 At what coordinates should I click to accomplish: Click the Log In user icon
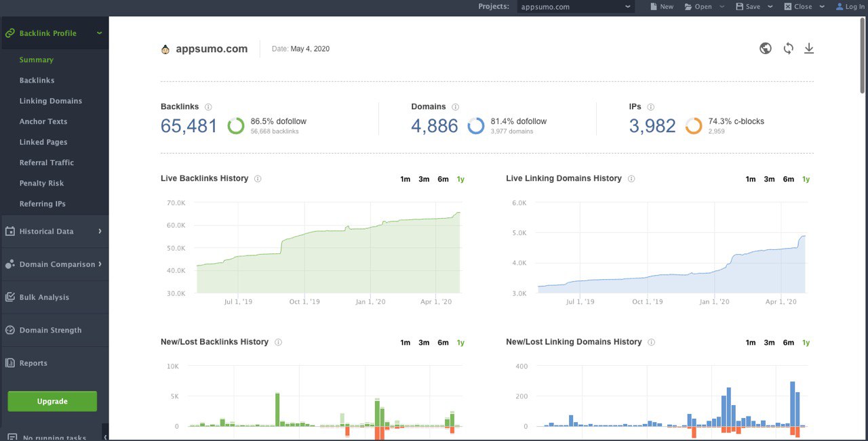click(x=840, y=7)
